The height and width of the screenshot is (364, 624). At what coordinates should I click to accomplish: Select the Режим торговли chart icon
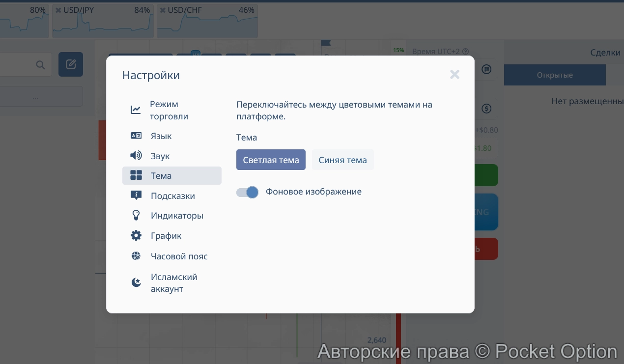[136, 110]
